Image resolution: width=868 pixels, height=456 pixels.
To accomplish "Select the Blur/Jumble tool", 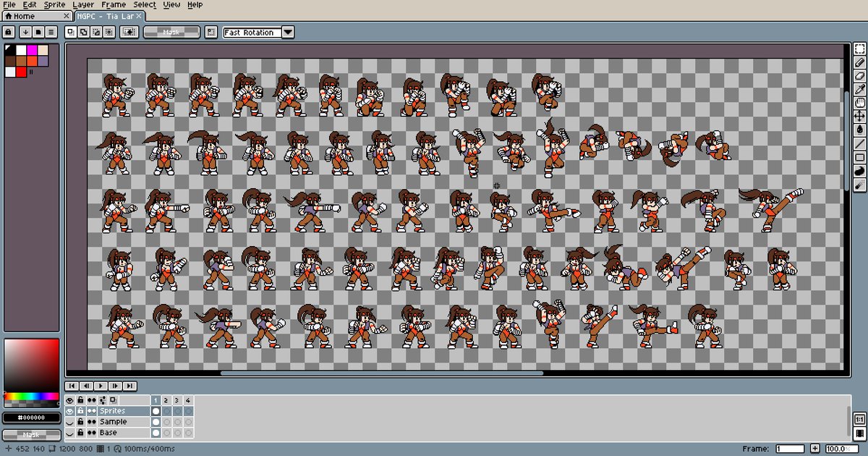I will [860, 185].
